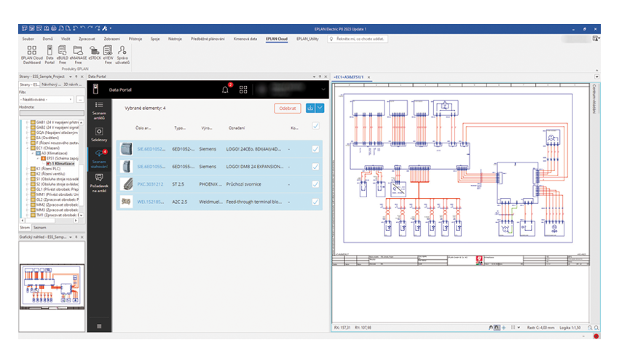Open Seznam stahování download list
This screenshot has height=364, width=619.
pos(99,159)
